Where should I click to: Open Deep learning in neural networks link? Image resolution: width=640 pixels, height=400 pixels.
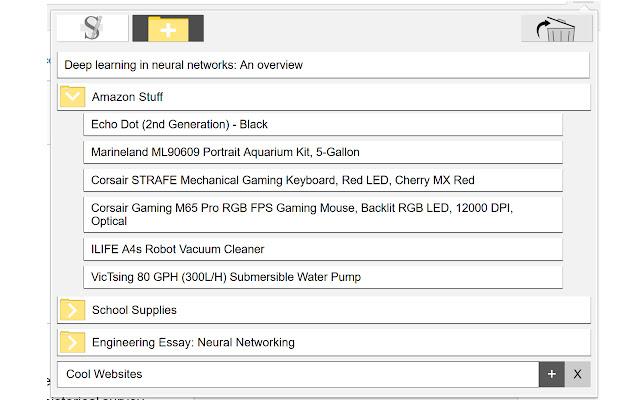click(x=184, y=65)
